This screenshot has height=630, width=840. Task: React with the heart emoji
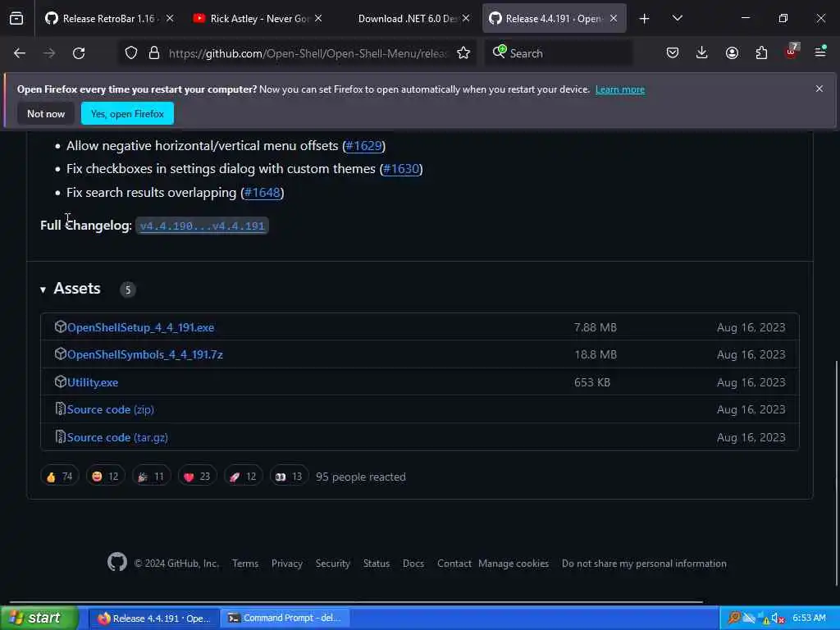[x=197, y=477]
